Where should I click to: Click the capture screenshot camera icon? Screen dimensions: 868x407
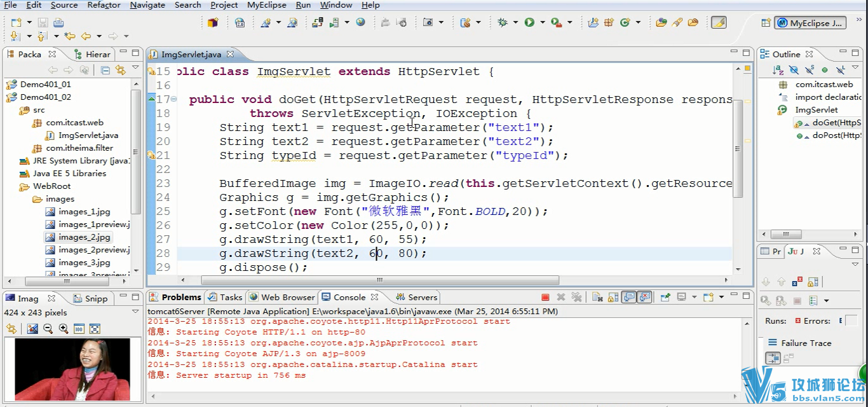(428, 23)
